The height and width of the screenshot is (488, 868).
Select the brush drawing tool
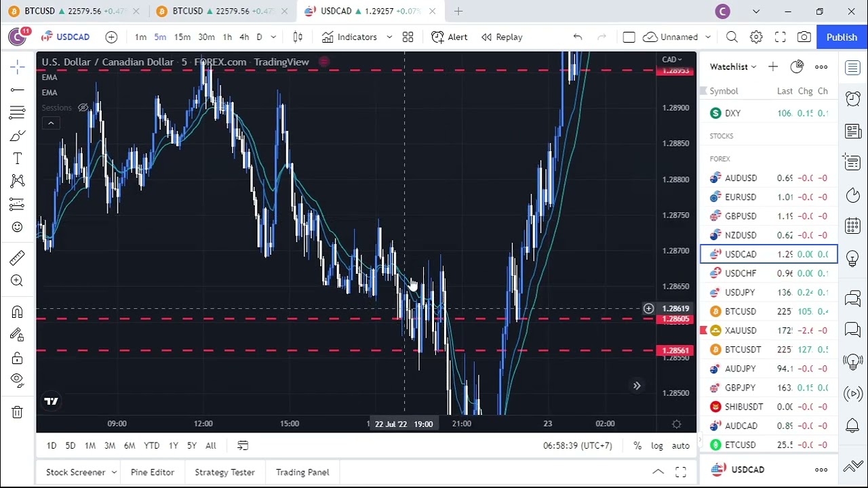click(x=17, y=136)
